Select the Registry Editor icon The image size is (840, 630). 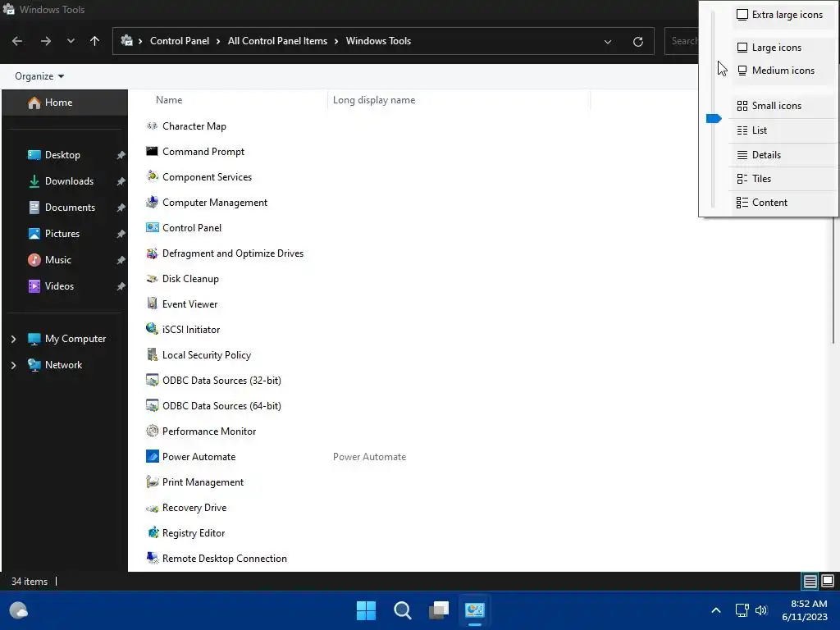[x=152, y=533]
